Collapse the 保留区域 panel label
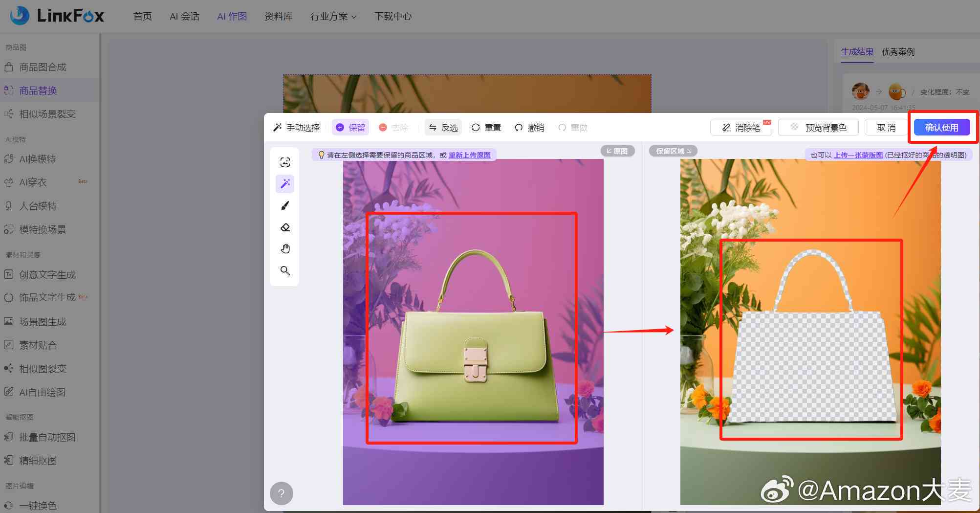This screenshot has height=513, width=980. tap(673, 151)
